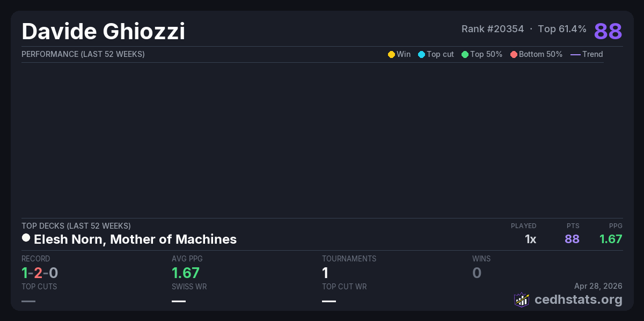Click the large purple 88 score
The width and height of the screenshot is (644, 321).
coord(608,31)
